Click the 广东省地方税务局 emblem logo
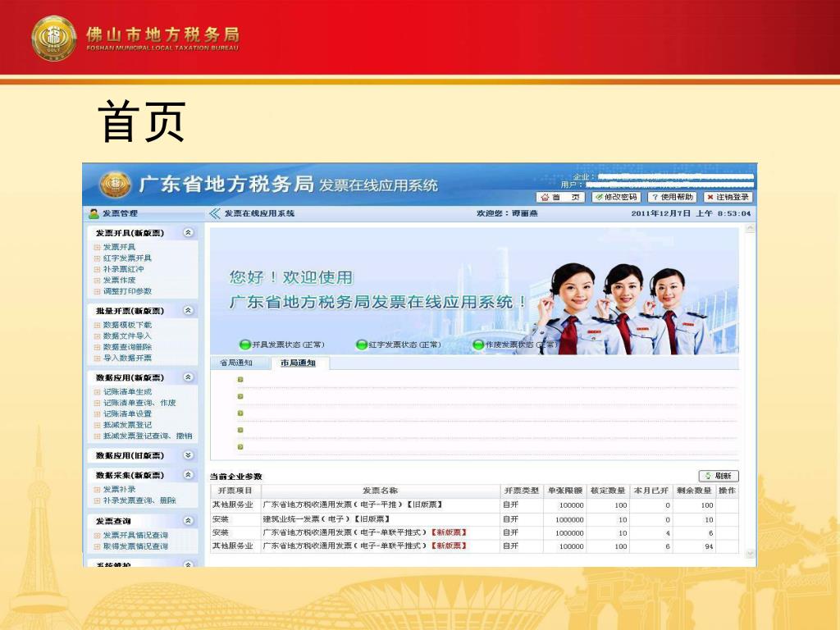The width and height of the screenshot is (840, 630). [x=115, y=185]
